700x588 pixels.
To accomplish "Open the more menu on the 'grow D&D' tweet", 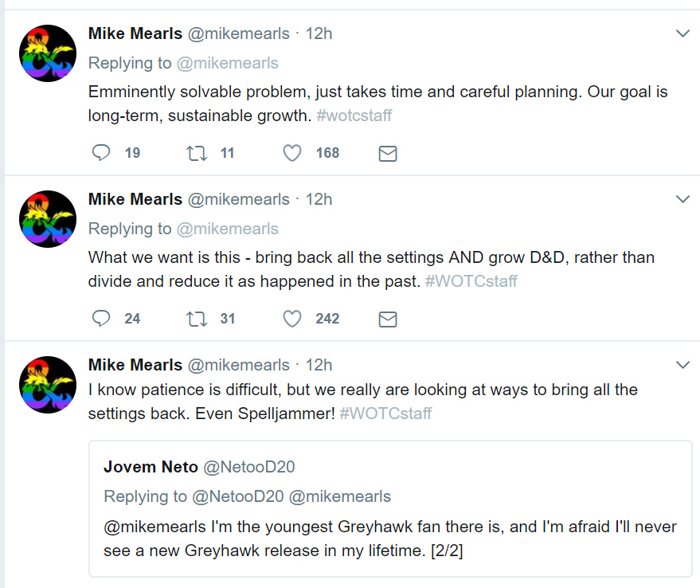I will point(682,199).
